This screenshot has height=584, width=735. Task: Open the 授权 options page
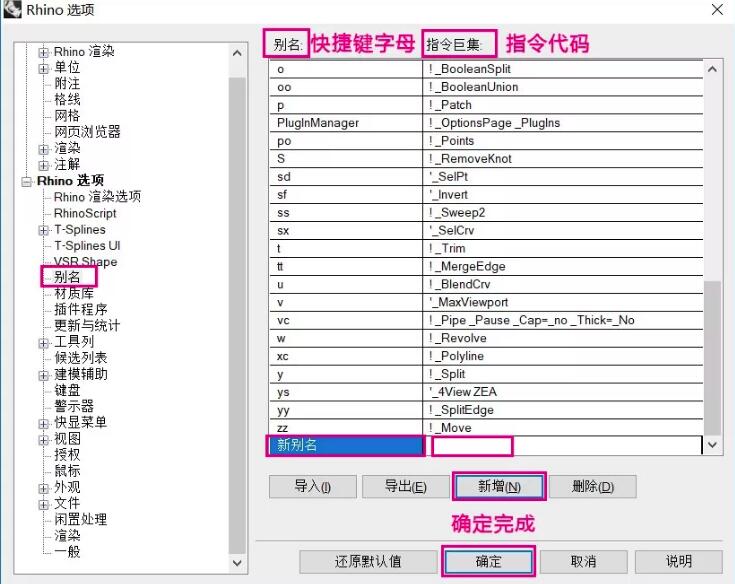pos(67,455)
